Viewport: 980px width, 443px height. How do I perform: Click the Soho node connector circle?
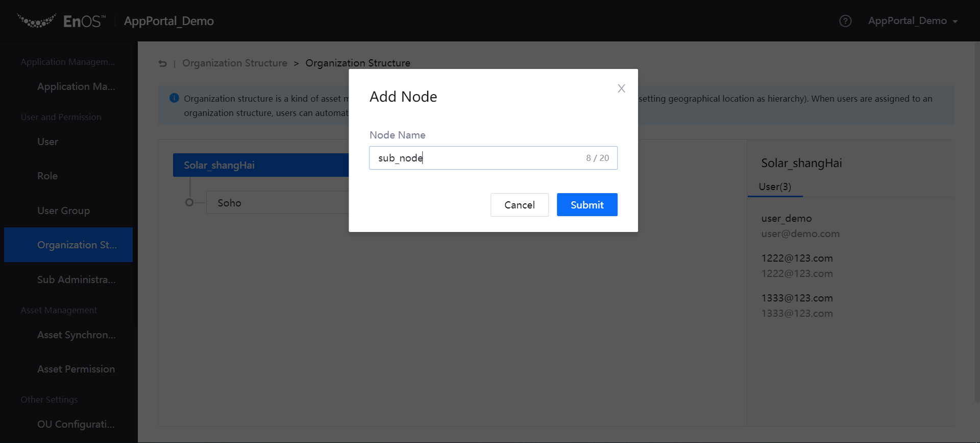point(189,202)
